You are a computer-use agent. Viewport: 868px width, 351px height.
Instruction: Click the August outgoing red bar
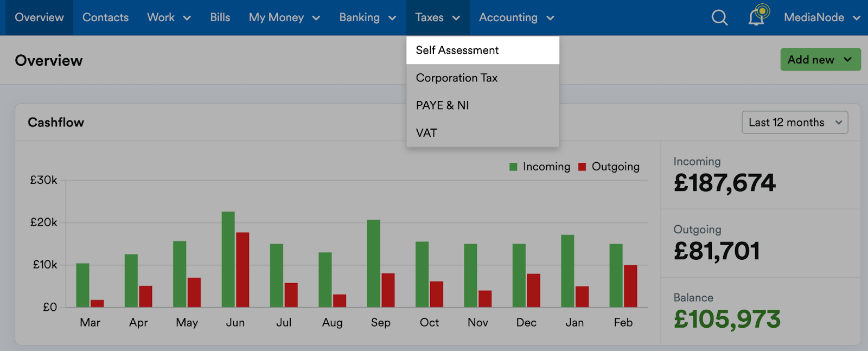pos(340,301)
